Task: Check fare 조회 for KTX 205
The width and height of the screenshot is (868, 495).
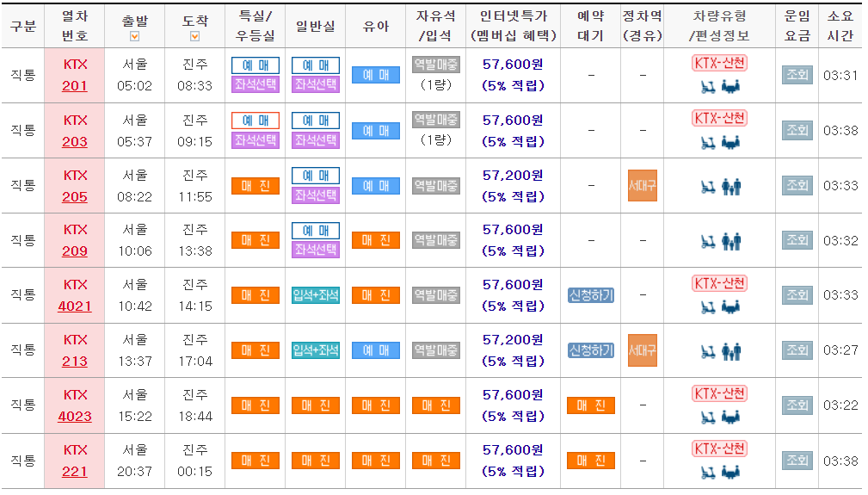Action: [x=797, y=185]
